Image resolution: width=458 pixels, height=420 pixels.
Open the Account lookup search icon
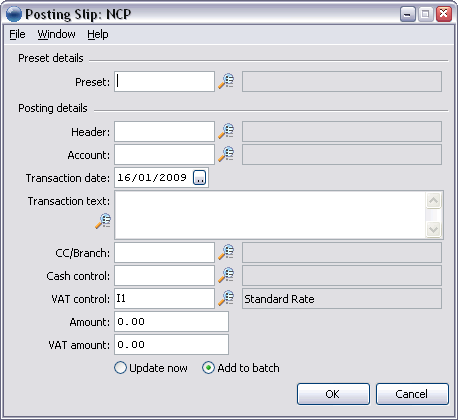click(226, 154)
